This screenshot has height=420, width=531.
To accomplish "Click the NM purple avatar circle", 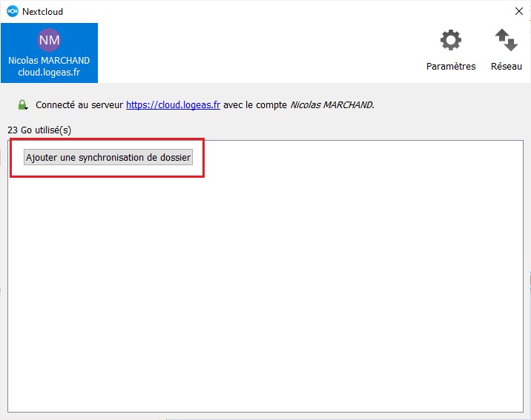I will (49, 40).
